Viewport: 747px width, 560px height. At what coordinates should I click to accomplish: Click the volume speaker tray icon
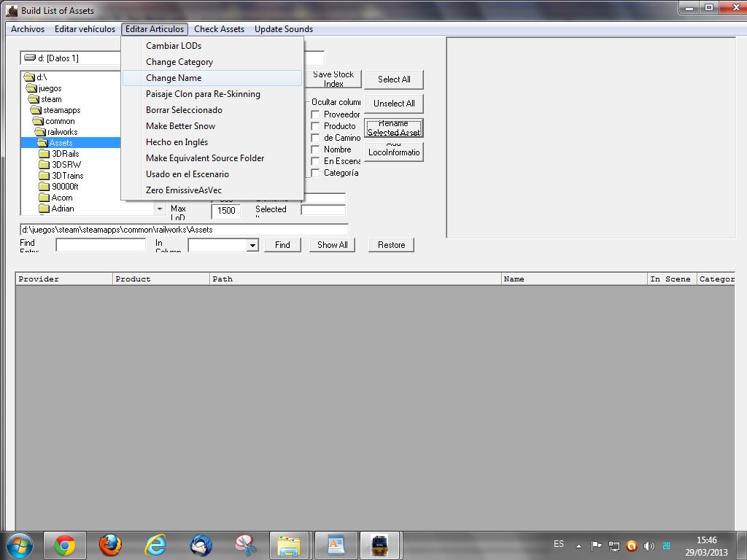[649, 545]
